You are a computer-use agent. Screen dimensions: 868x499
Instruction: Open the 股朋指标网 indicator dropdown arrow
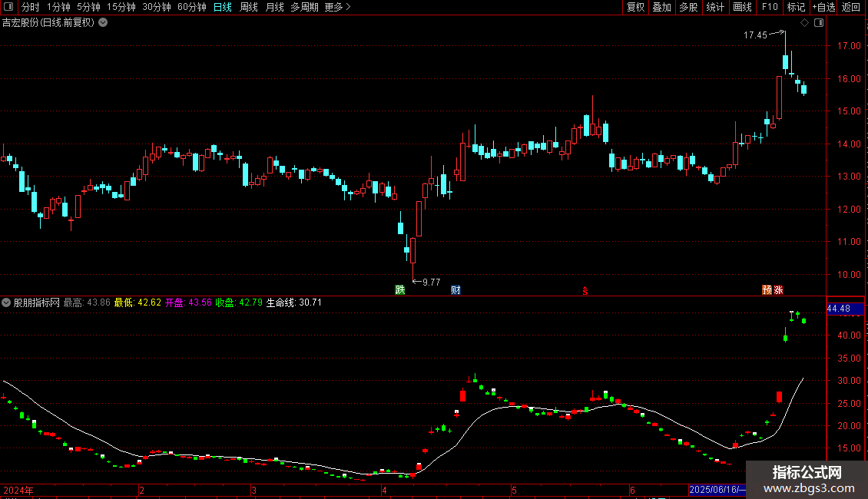(6, 302)
